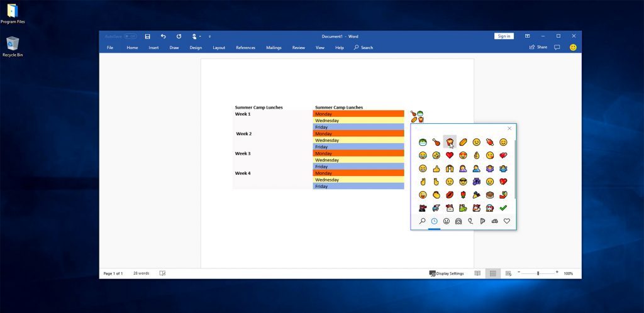This screenshot has height=313, width=644.
Task: Insert the red heart emoji in second row
Action: (450, 155)
